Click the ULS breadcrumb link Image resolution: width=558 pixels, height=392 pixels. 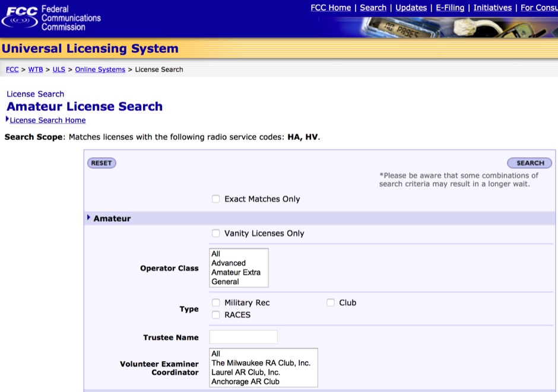59,69
